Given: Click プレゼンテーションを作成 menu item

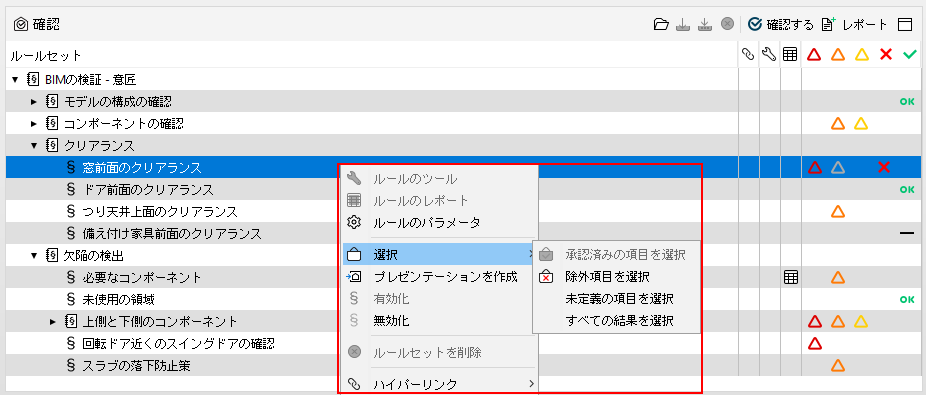Looking at the screenshot, I should tap(440, 276).
